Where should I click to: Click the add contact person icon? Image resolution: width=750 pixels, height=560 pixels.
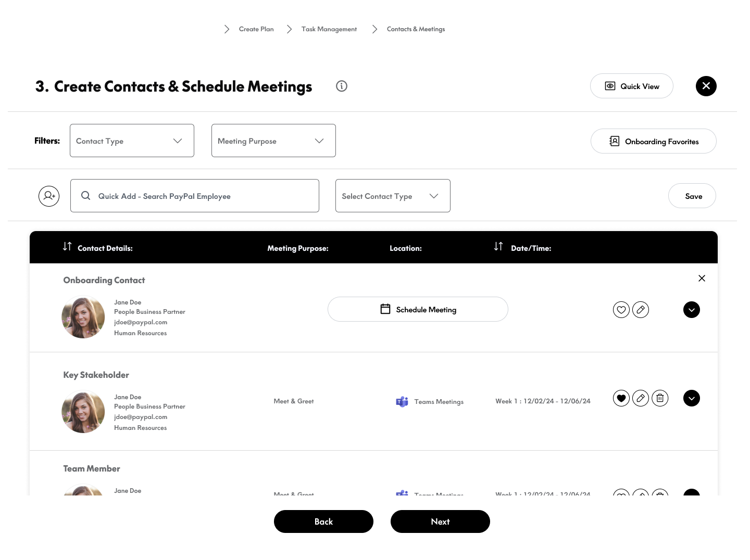click(49, 196)
